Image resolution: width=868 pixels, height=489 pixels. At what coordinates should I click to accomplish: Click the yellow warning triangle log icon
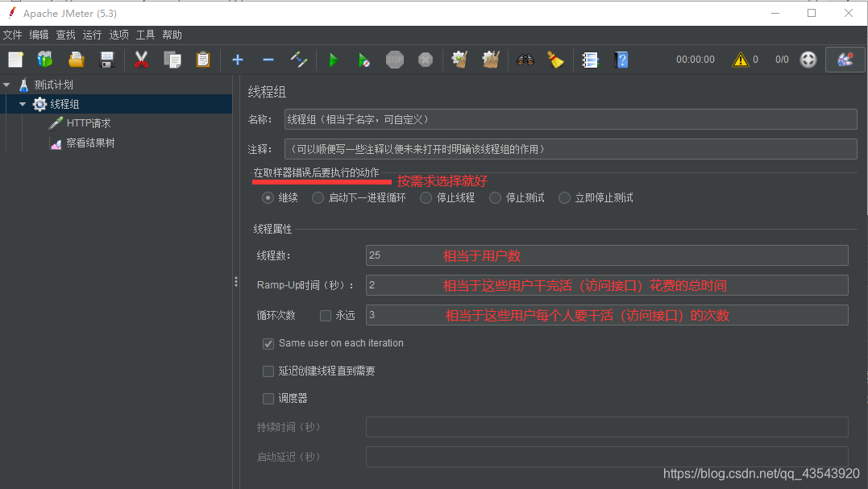click(x=740, y=60)
